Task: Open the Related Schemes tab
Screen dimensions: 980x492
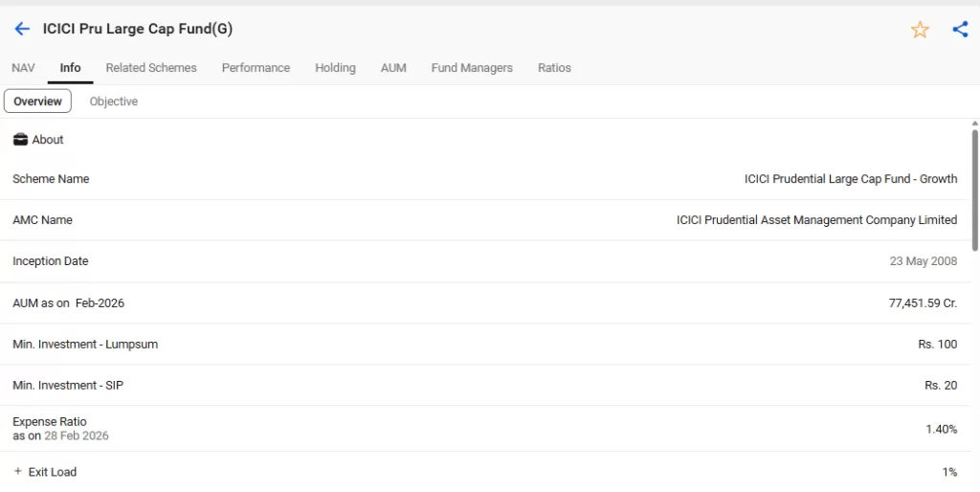Action: click(x=151, y=68)
